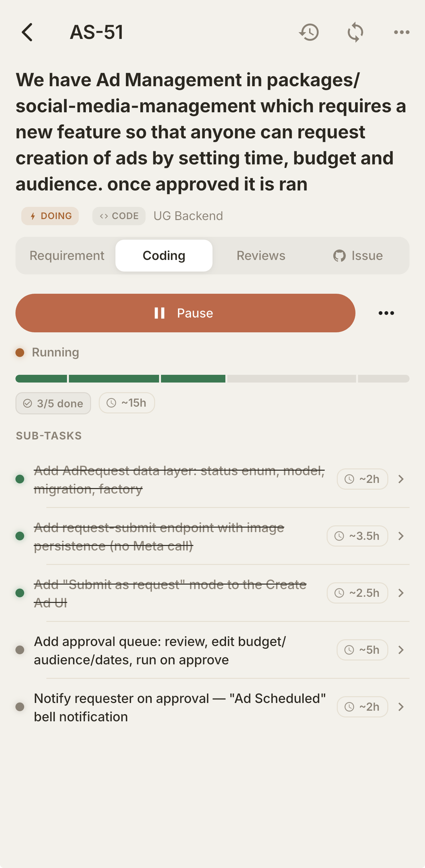Click gray status dot of Notify requester

pos(20,707)
